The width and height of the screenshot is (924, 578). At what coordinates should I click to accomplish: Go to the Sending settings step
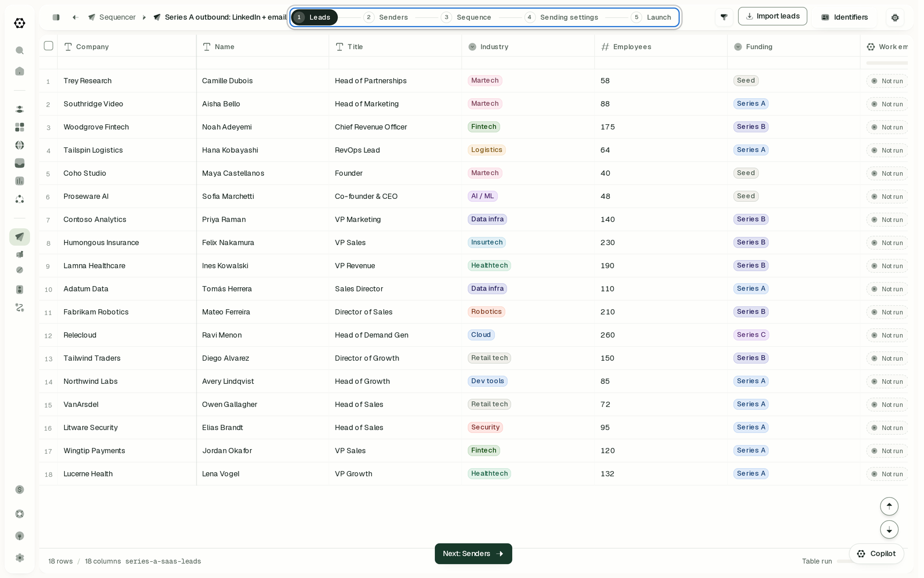[562, 17]
